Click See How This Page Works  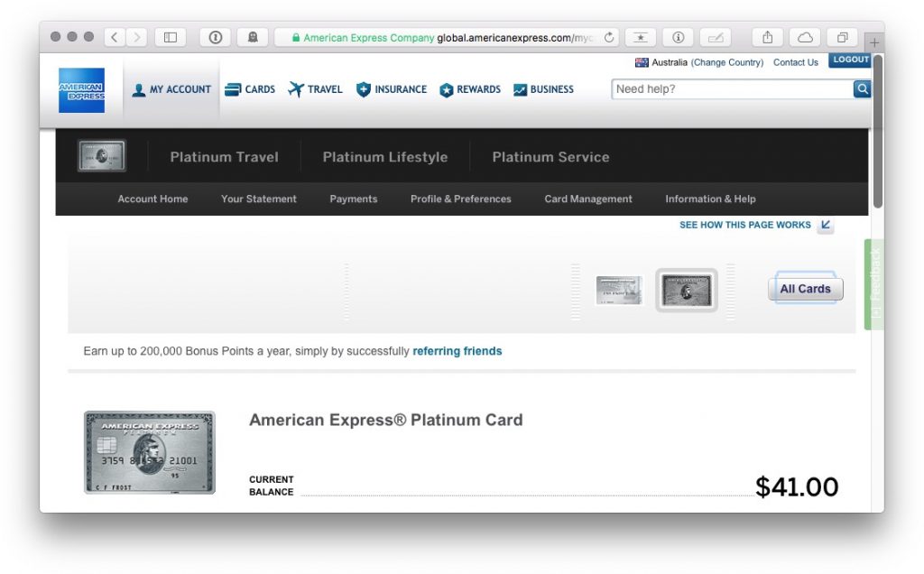(744, 225)
